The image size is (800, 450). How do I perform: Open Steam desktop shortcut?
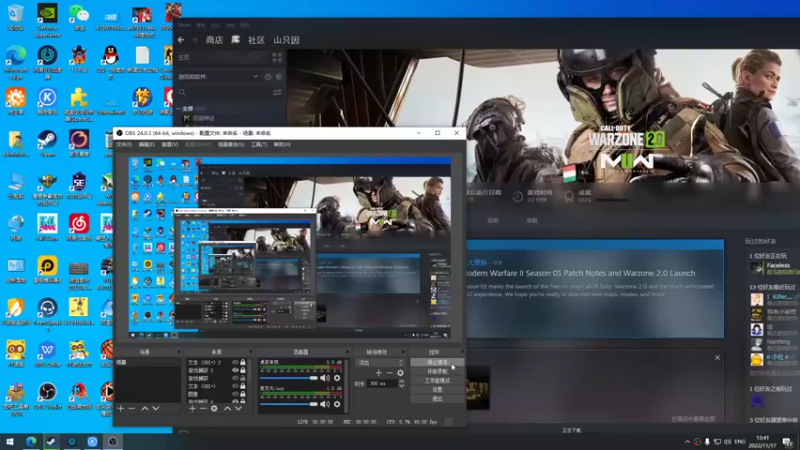point(47,143)
